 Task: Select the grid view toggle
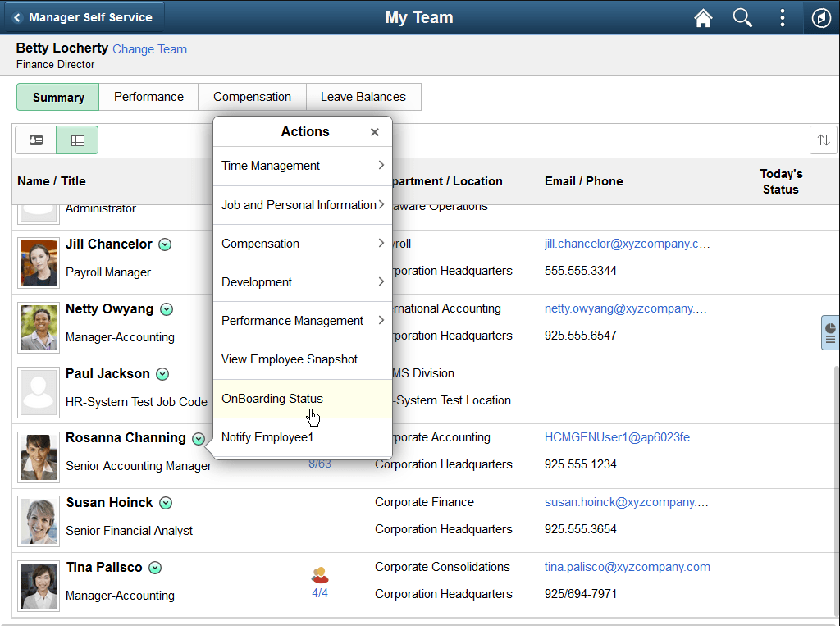pos(76,139)
